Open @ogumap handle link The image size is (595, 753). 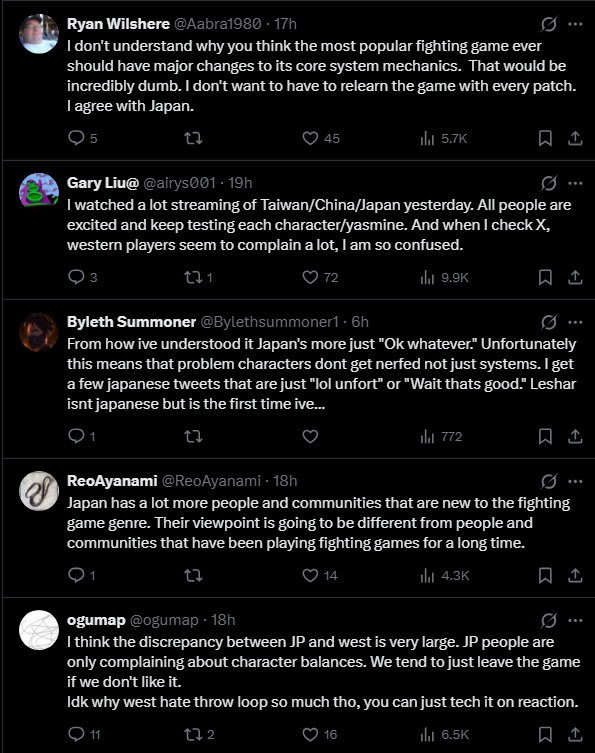pos(164,620)
